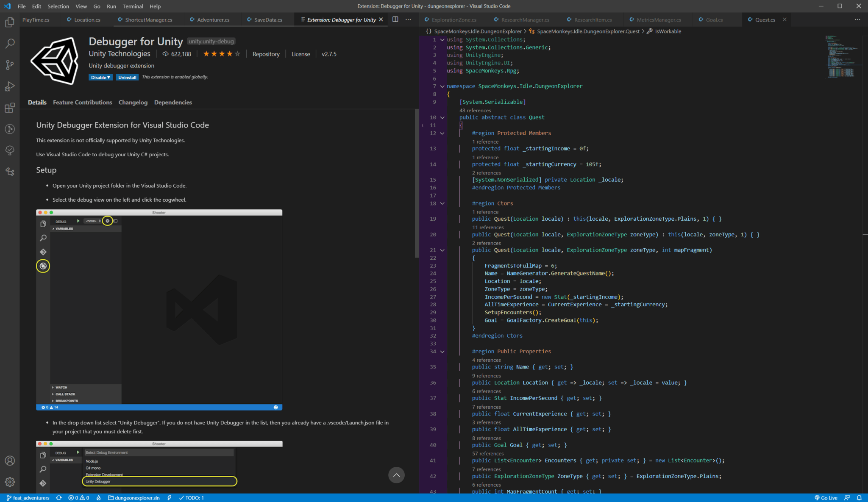Click the star rating of the extension
Viewport: 868px width, 502px height.
[222, 54]
